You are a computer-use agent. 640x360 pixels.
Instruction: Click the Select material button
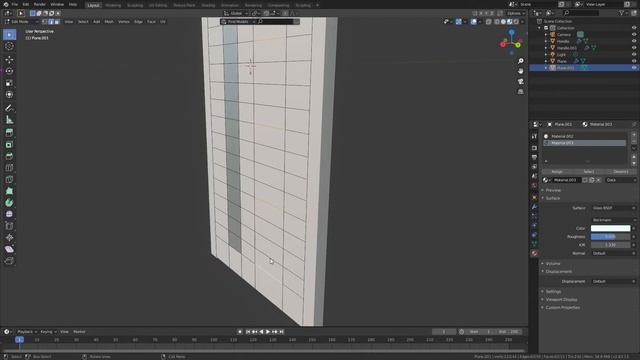(x=589, y=172)
